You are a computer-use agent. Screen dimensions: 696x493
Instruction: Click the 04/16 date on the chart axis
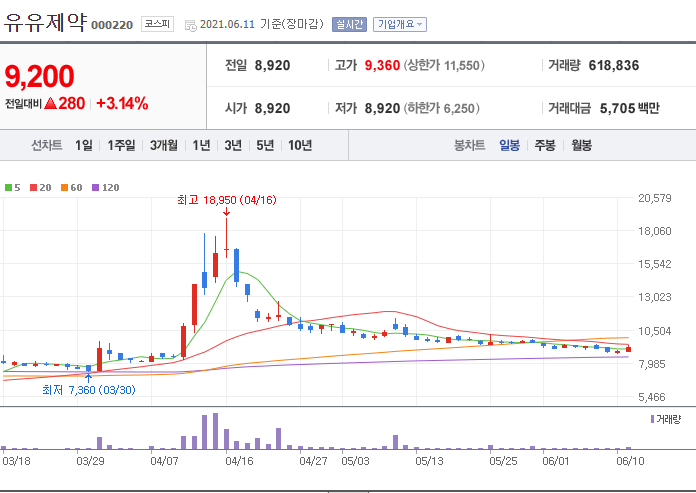239,461
